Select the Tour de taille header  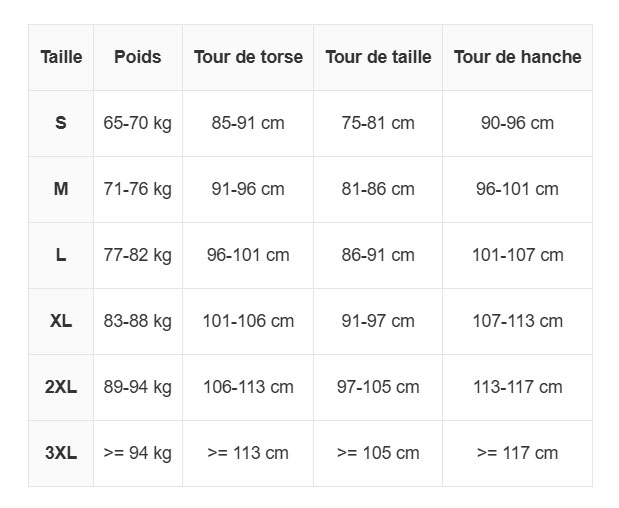pos(378,57)
